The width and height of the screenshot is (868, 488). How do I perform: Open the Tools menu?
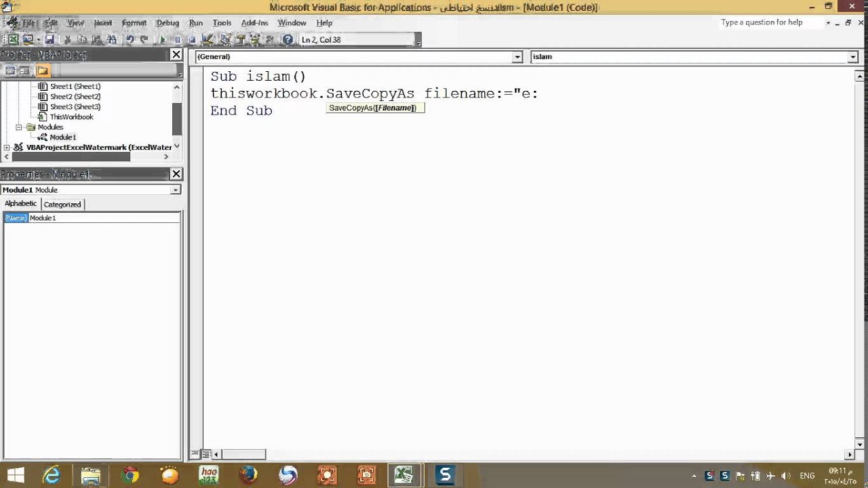pos(222,22)
